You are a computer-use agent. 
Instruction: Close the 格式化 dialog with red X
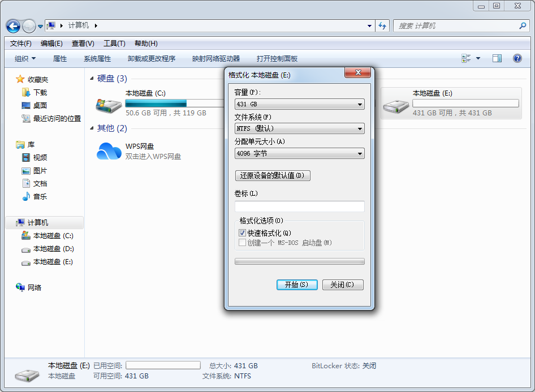[357, 72]
